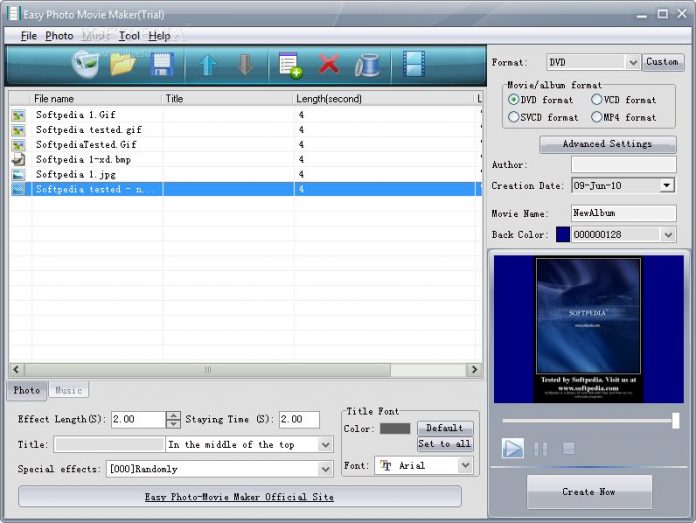696x523 pixels.
Task: Open the Help menu
Action: (x=159, y=36)
